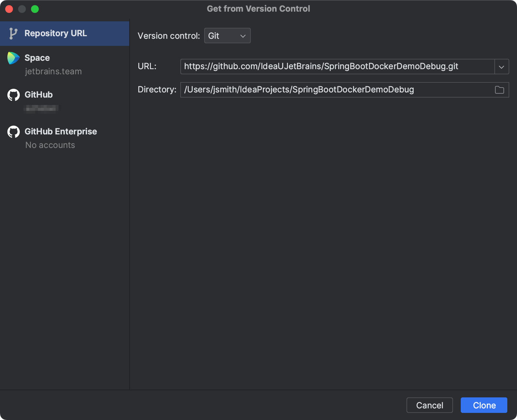Open the directory browser folder icon

[x=499, y=90]
